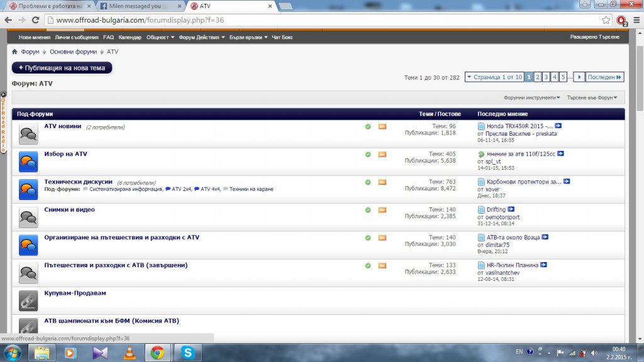Click the browser forward arrow

click(22, 20)
